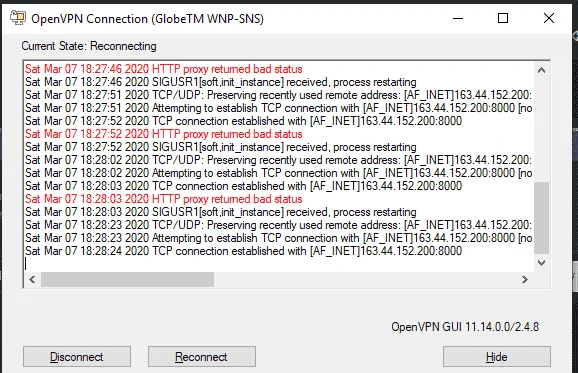This screenshot has width=578, height=373.
Task: Click log line 18:28:24 TCP connection established
Action: [x=243, y=251]
